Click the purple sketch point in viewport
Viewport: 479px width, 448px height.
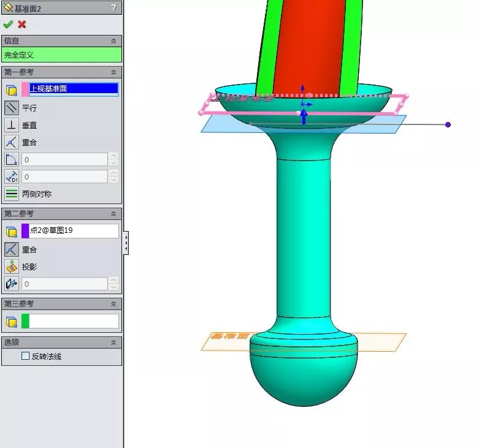coord(448,124)
